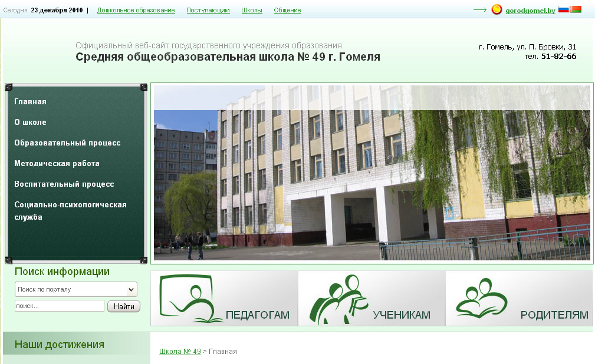Click the gorodgomel.by round logo icon
This screenshot has width=595, height=364.
tap(497, 9)
